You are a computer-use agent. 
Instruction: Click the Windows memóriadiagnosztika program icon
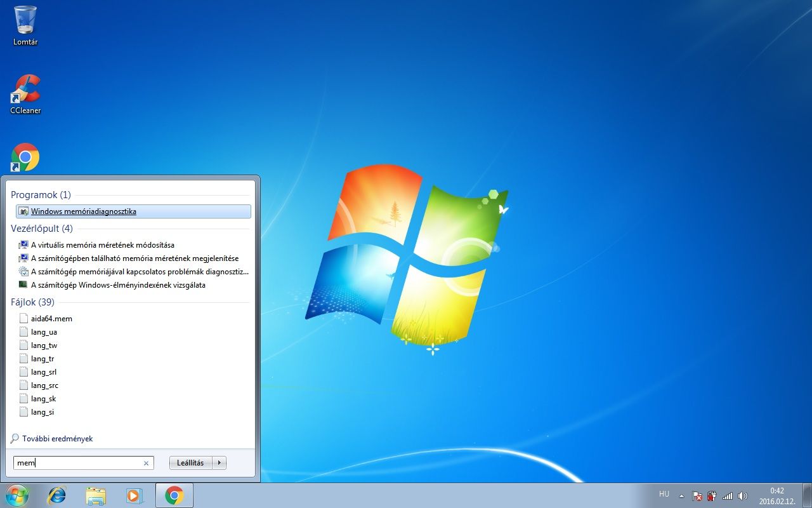(x=23, y=211)
